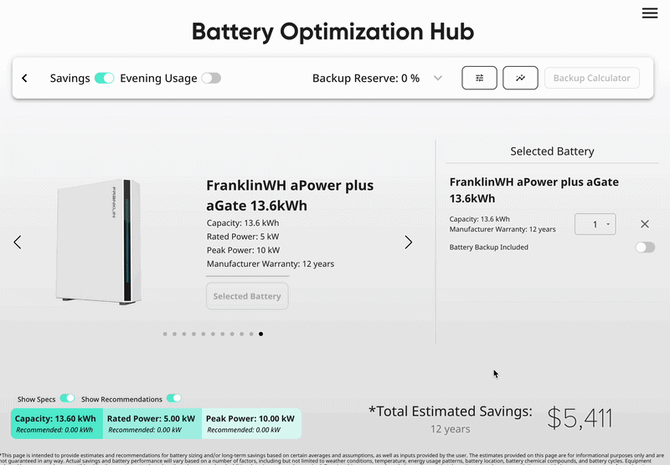Click the Backup Calculator button
Viewport: 670px width, 465px height.
[x=592, y=78]
